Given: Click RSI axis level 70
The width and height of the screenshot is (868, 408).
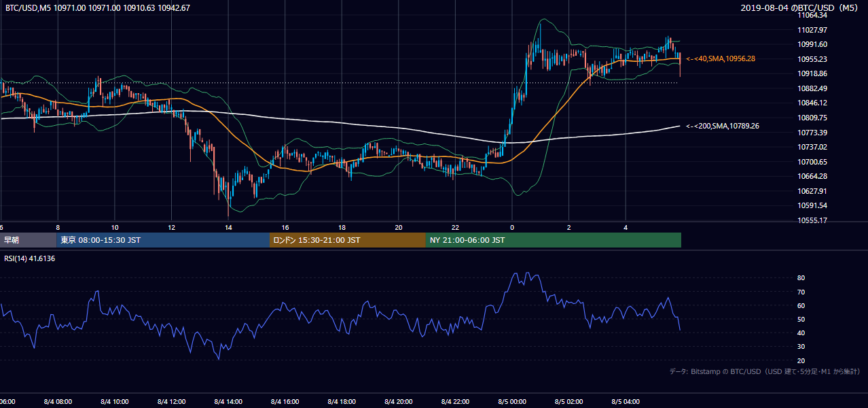Looking at the screenshot, I should [801, 292].
